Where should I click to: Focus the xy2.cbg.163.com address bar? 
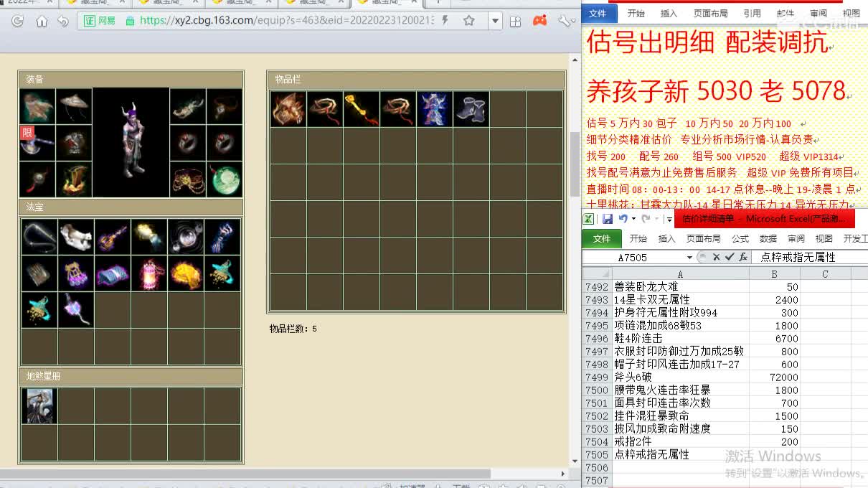pyautogui.click(x=287, y=21)
